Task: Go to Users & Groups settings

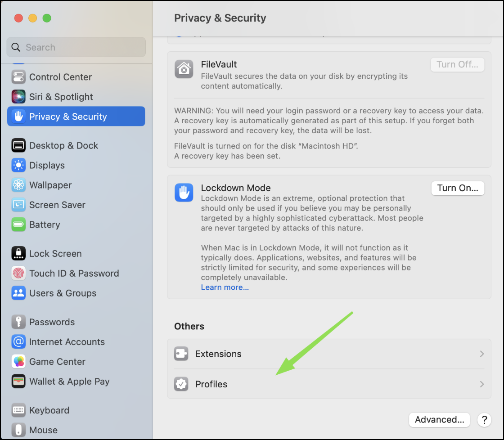Action: point(63,293)
